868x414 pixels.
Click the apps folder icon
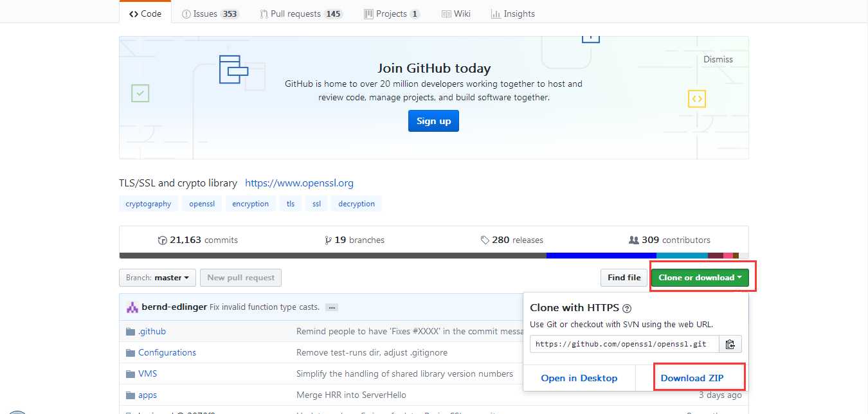(x=131, y=395)
